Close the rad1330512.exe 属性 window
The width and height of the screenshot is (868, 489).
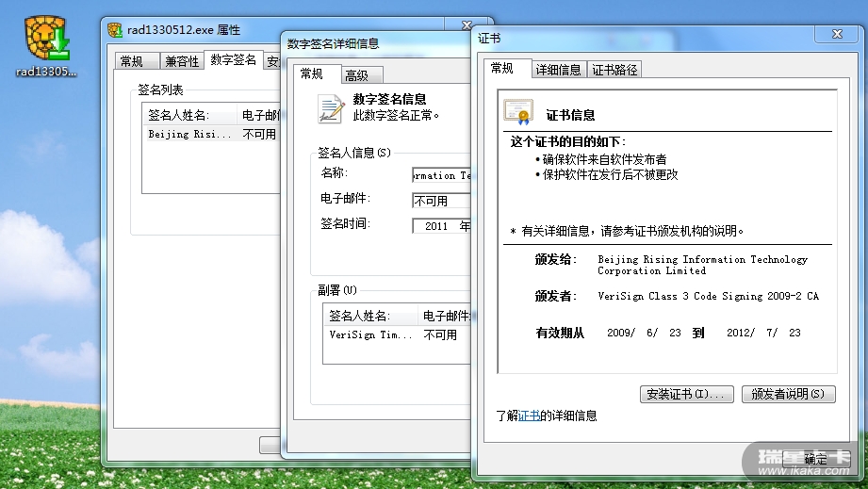[x=467, y=25]
